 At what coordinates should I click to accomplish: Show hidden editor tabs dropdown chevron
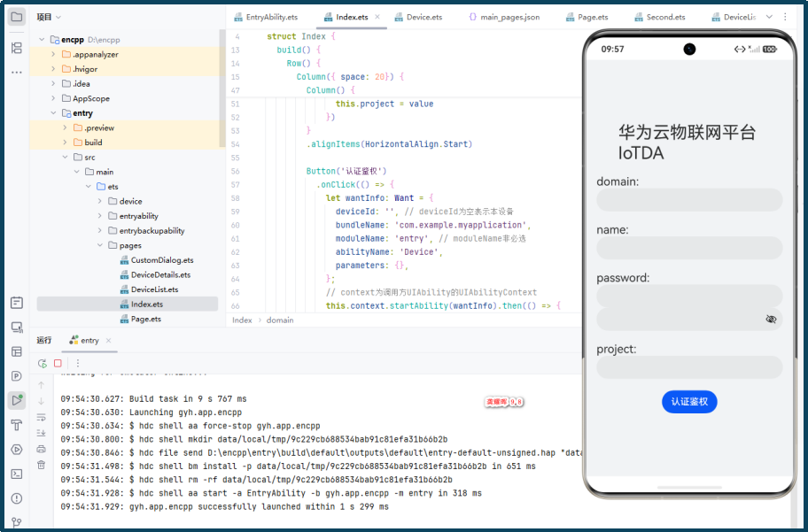769,17
